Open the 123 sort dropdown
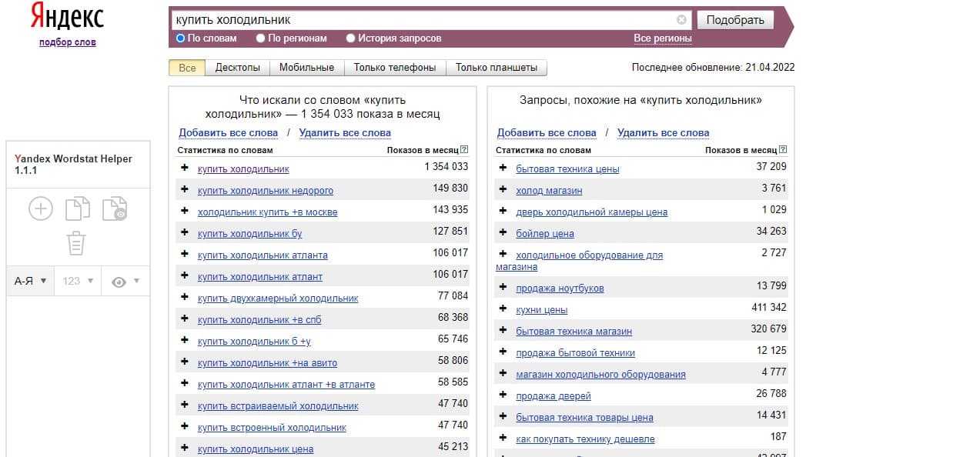The height and width of the screenshot is (457, 980). (77, 281)
